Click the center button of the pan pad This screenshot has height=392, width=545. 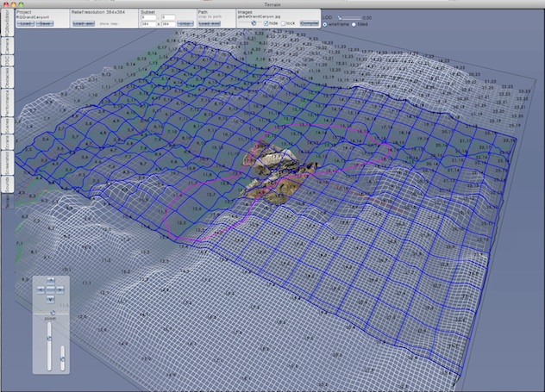51,289
